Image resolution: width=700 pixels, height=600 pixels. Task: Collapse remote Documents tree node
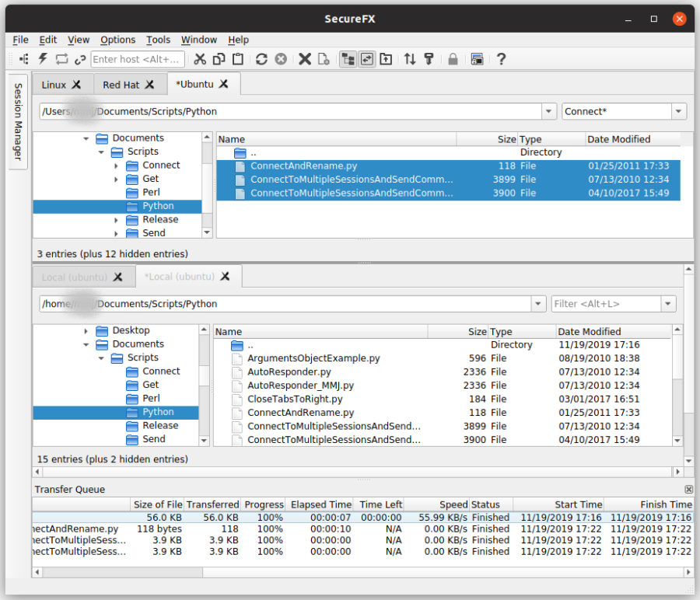[x=86, y=139]
